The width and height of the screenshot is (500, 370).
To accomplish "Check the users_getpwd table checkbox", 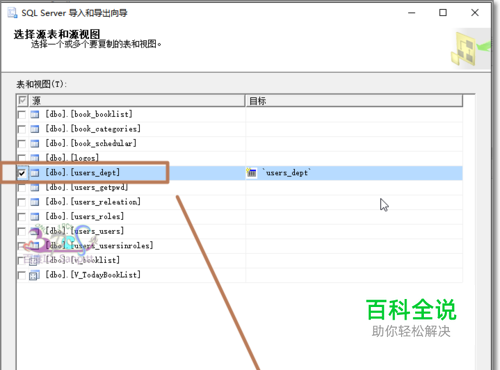I will coord(22,188).
